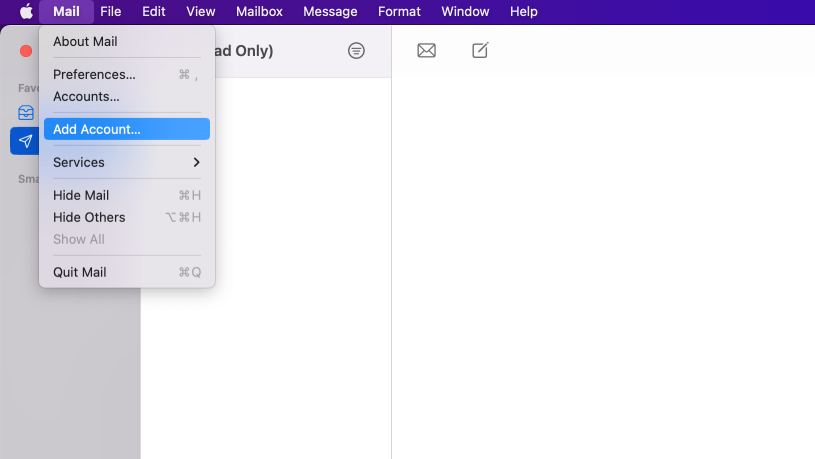Select the Inbox tray icon in sidebar

(26, 113)
